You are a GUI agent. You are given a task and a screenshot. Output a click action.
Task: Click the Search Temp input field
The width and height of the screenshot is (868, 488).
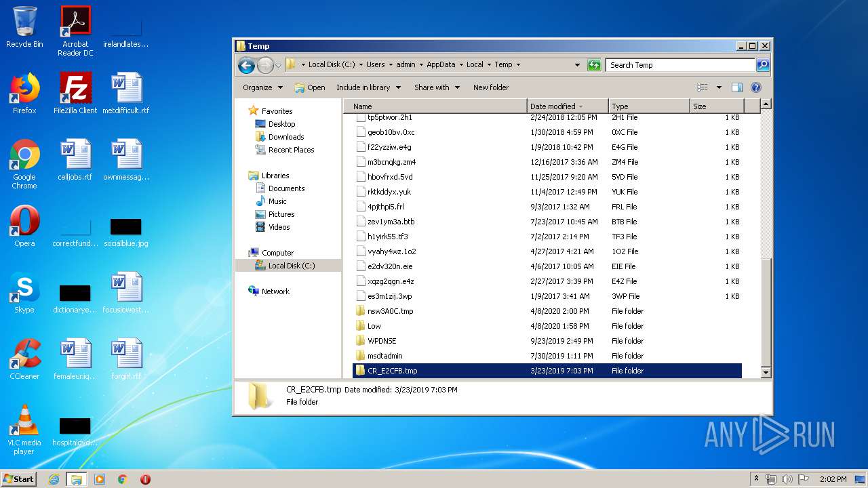tap(680, 65)
